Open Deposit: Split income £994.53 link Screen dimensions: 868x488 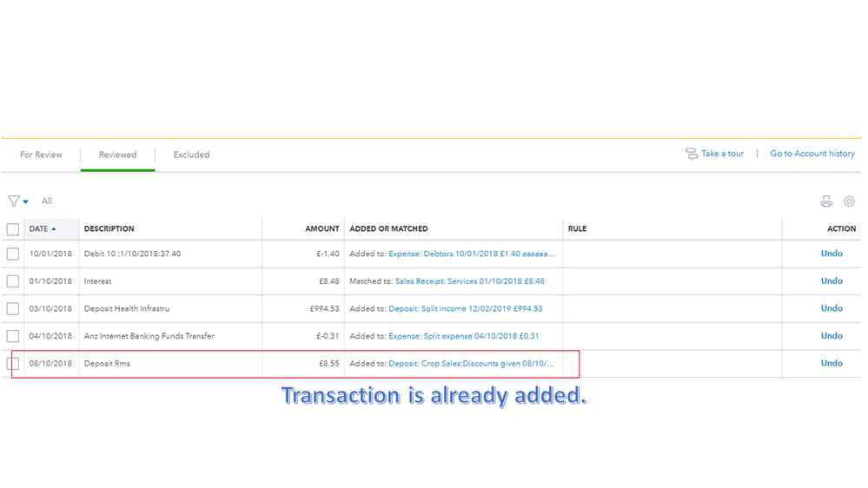click(466, 308)
